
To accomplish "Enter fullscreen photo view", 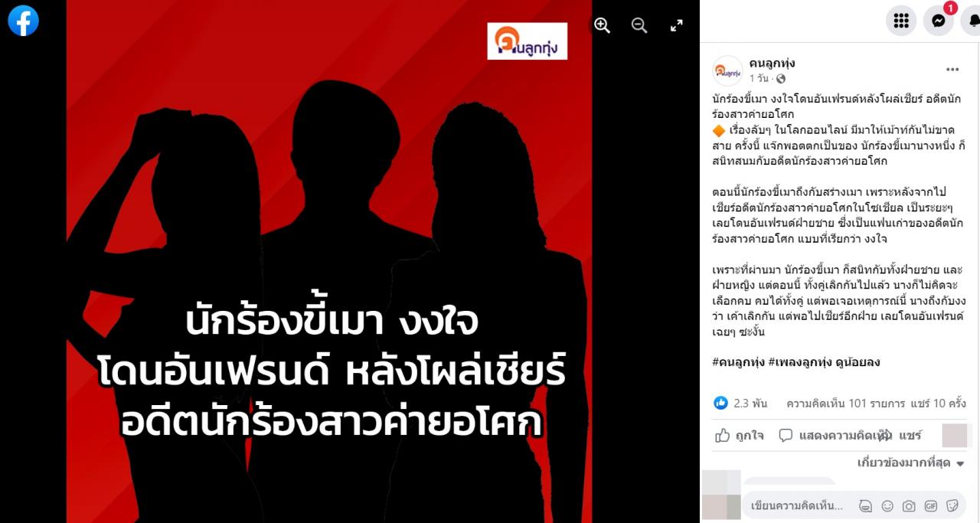I will (676, 25).
